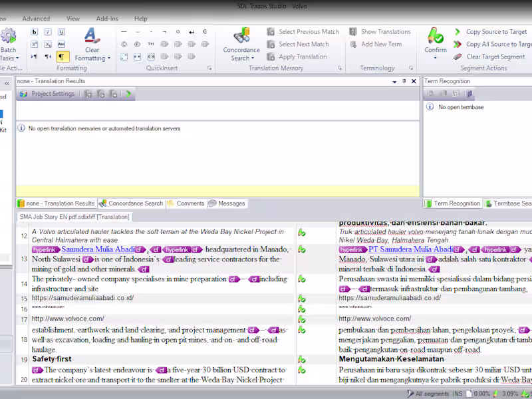532x399 pixels.
Task: Click green arrow in Translation Results toolbar
Action: [128, 94]
